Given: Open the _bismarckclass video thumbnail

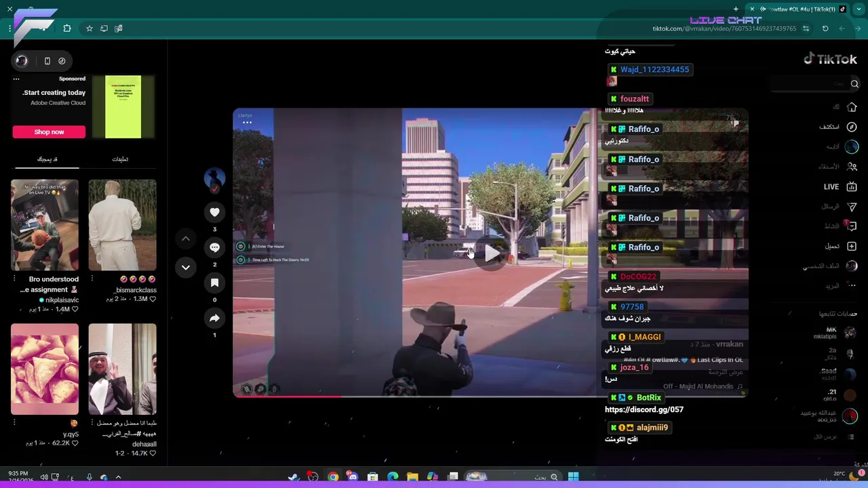Looking at the screenshot, I should tap(122, 225).
